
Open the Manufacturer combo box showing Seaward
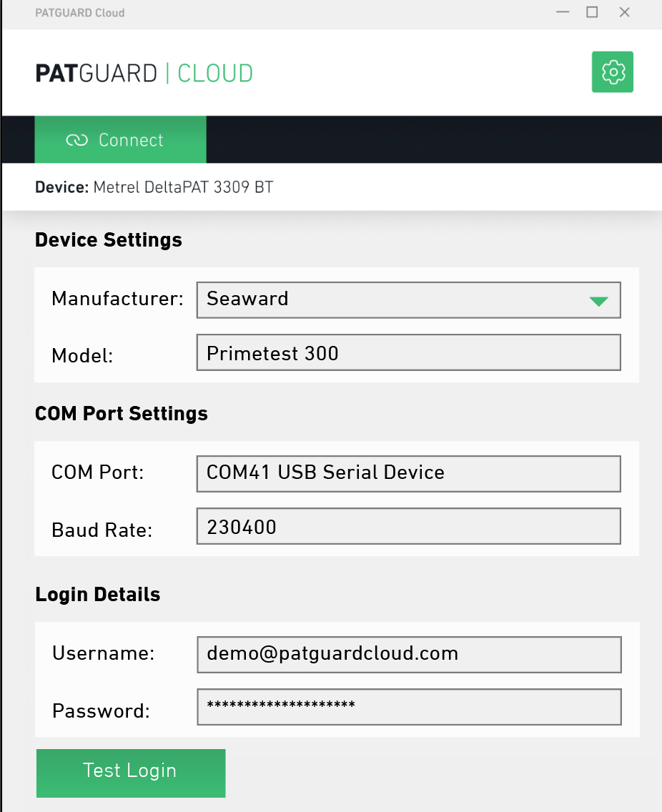click(409, 299)
